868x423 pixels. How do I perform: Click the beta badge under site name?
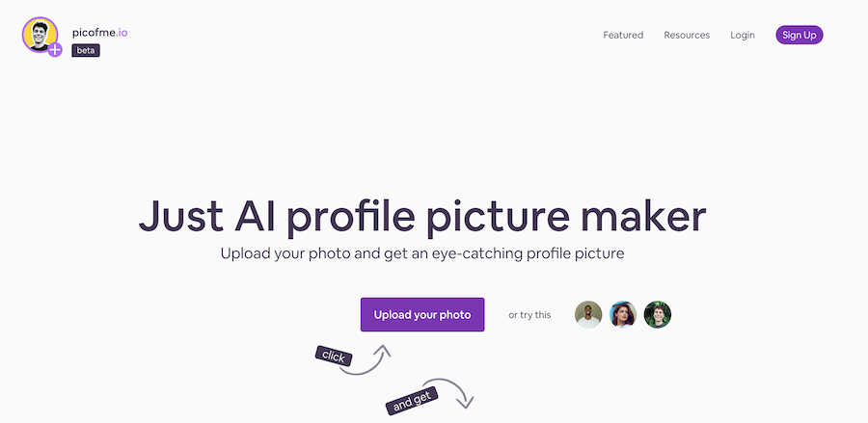pos(86,50)
